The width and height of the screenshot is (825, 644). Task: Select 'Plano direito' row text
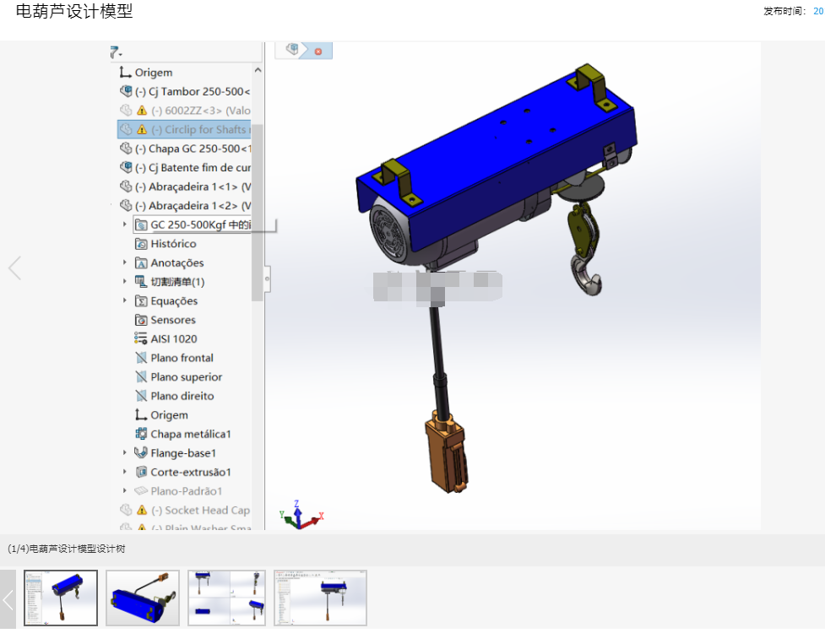point(182,396)
